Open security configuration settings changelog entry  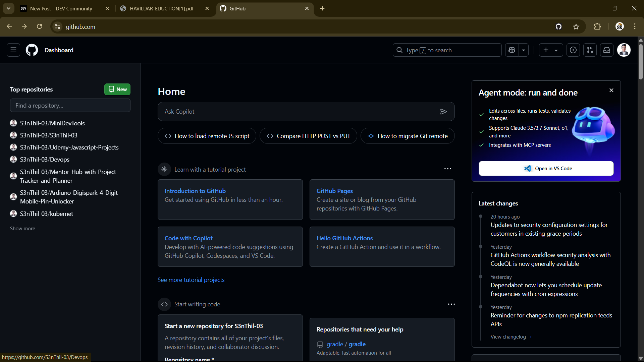[x=549, y=229]
